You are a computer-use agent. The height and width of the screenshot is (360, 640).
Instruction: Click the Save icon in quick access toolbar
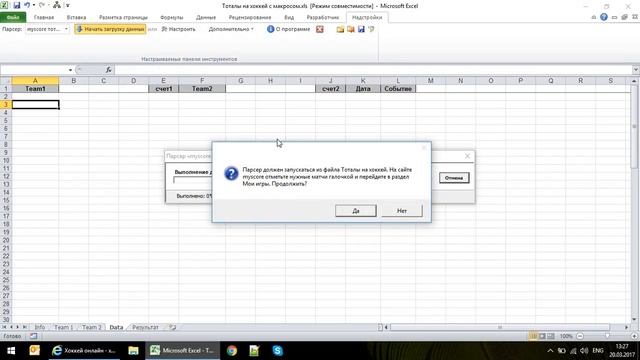[17, 5]
